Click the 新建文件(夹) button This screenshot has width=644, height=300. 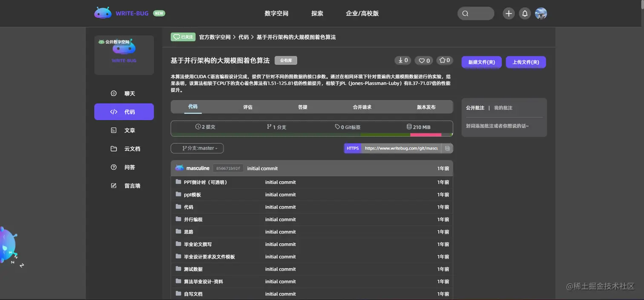481,62
